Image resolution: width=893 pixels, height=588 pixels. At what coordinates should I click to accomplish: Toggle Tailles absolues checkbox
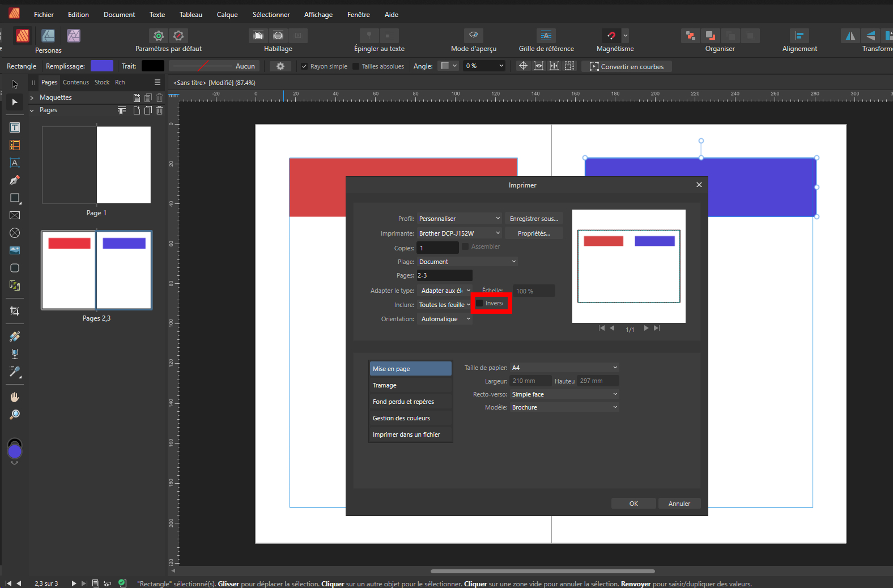tap(356, 66)
